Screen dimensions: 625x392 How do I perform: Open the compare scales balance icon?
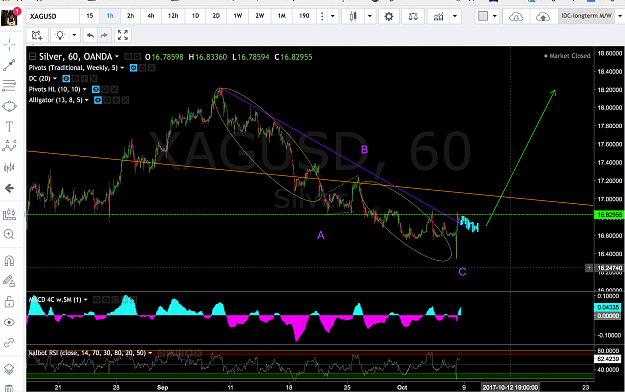pos(413,16)
